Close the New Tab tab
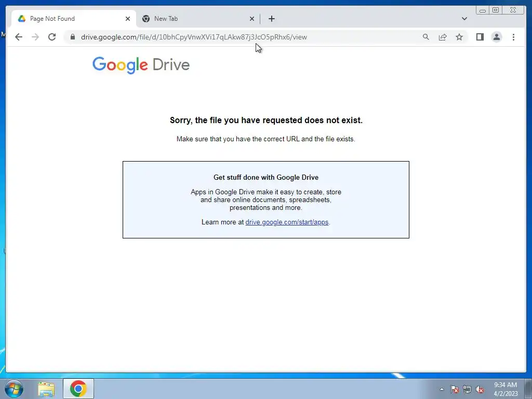532x399 pixels. click(x=252, y=19)
